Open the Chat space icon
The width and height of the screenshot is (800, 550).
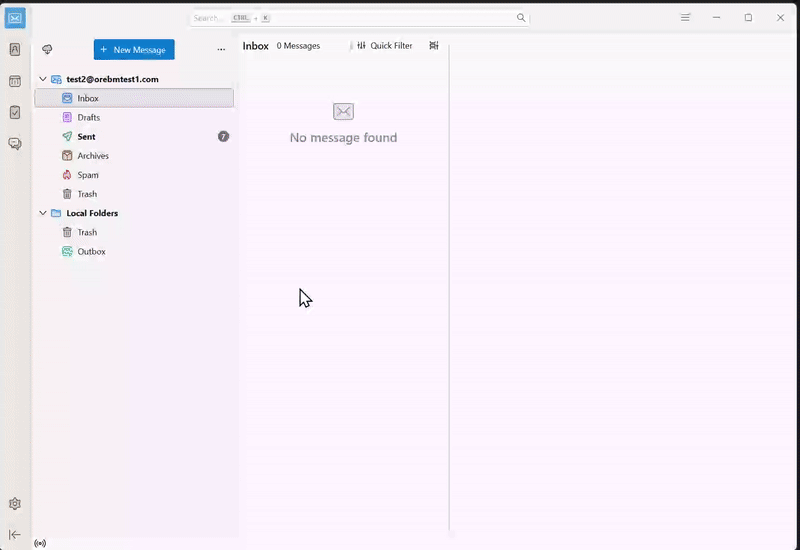[x=15, y=144]
